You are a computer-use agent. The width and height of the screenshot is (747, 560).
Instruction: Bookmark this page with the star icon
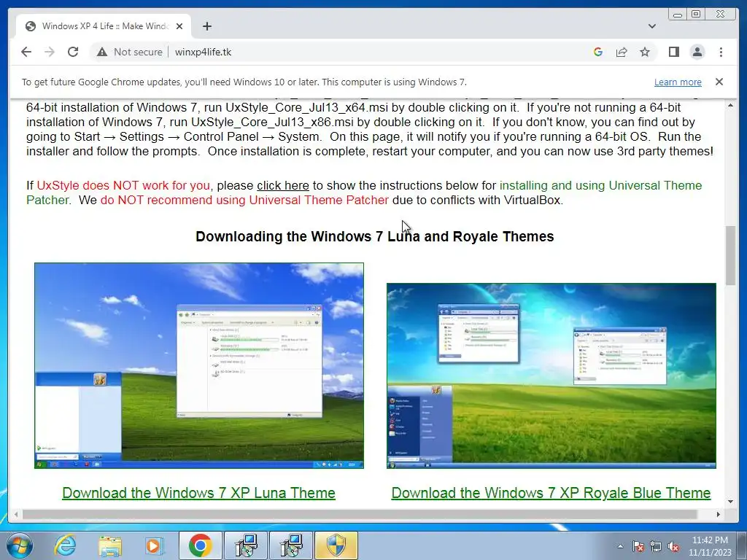point(645,52)
